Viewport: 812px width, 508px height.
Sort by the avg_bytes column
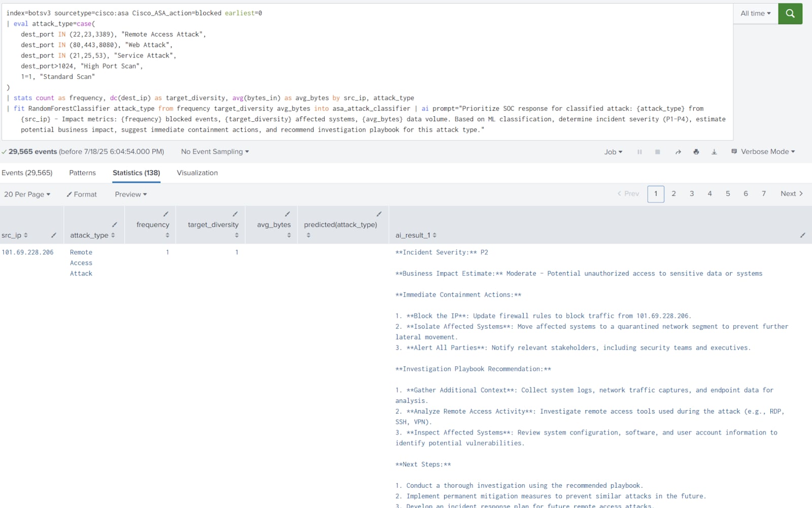[289, 235]
